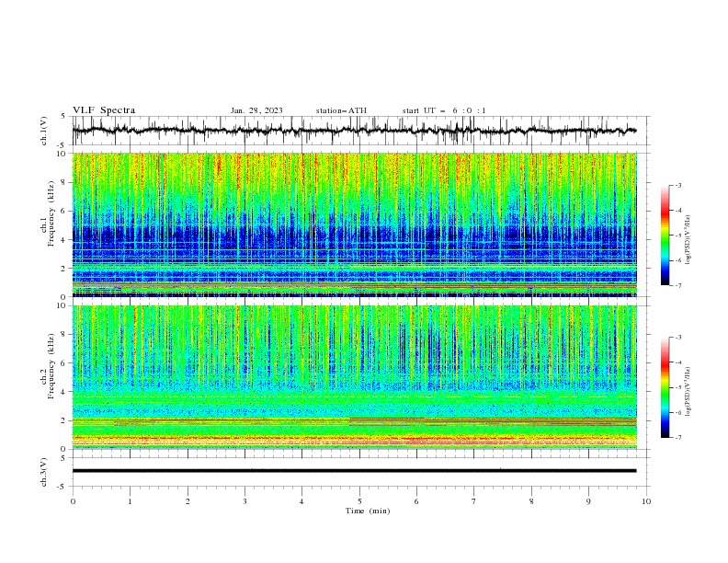Click the time axis tick label "0"
Viewport: 728px width, 563px height.
[x=73, y=501]
